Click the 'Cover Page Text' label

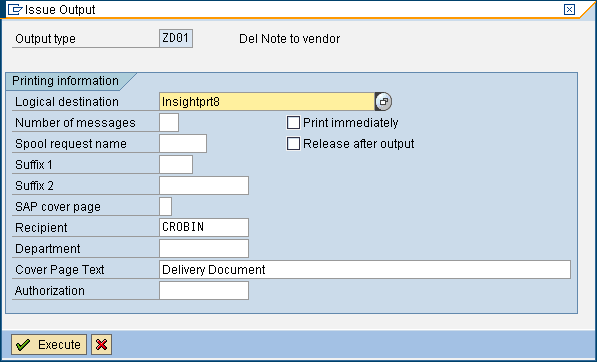(60, 270)
